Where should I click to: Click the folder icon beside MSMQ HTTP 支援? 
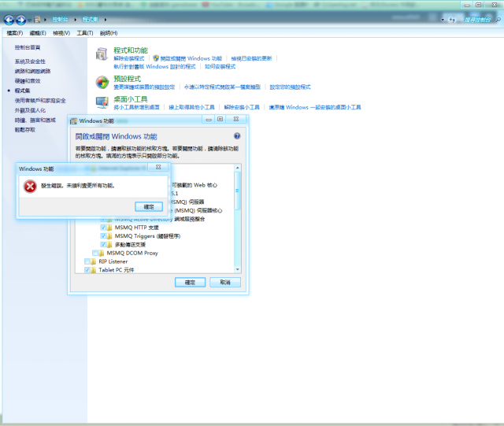pyautogui.click(x=109, y=228)
